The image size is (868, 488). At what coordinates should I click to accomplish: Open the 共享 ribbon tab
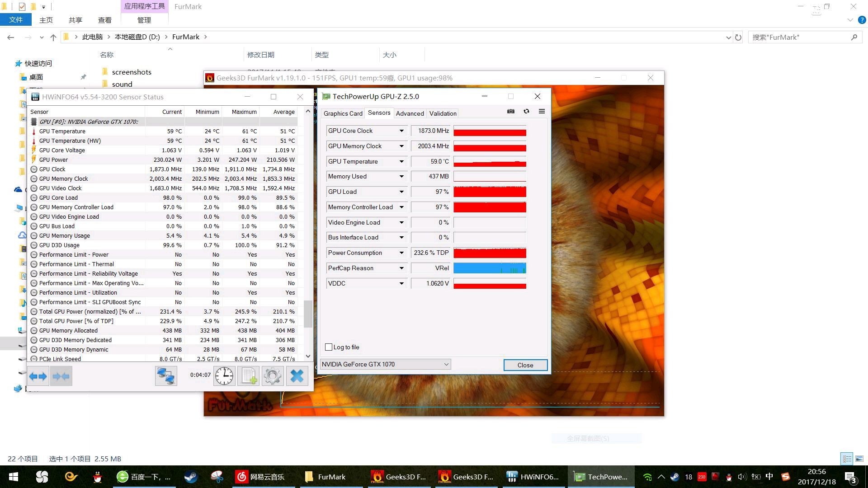[75, 20]
